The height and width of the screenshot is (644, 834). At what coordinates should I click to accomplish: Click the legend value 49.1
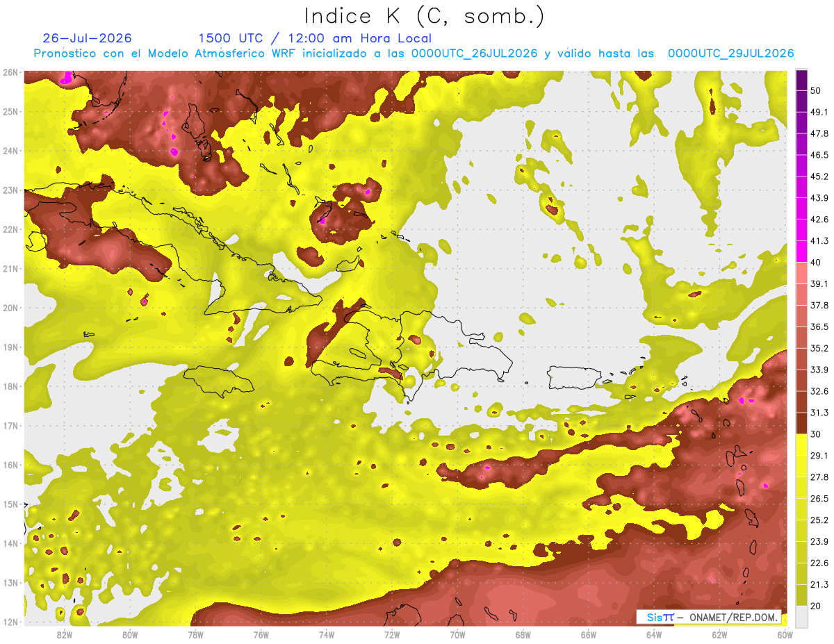[819, 111]
